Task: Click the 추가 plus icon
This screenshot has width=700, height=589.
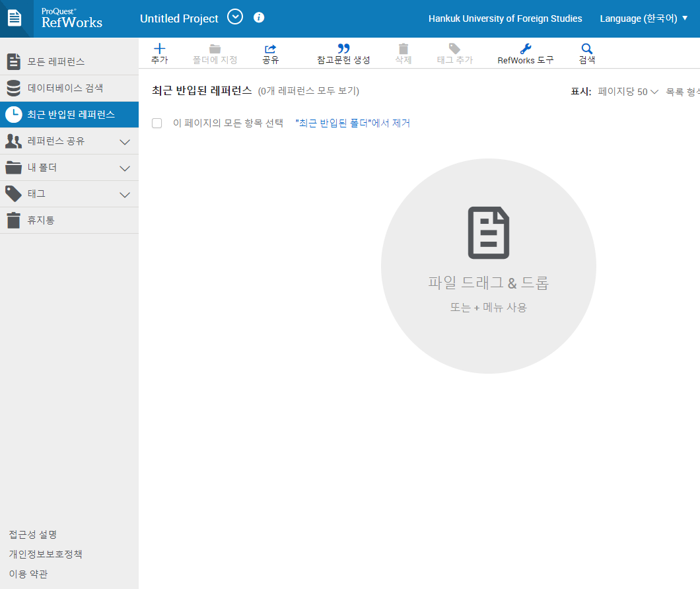Action: [159, 48]
